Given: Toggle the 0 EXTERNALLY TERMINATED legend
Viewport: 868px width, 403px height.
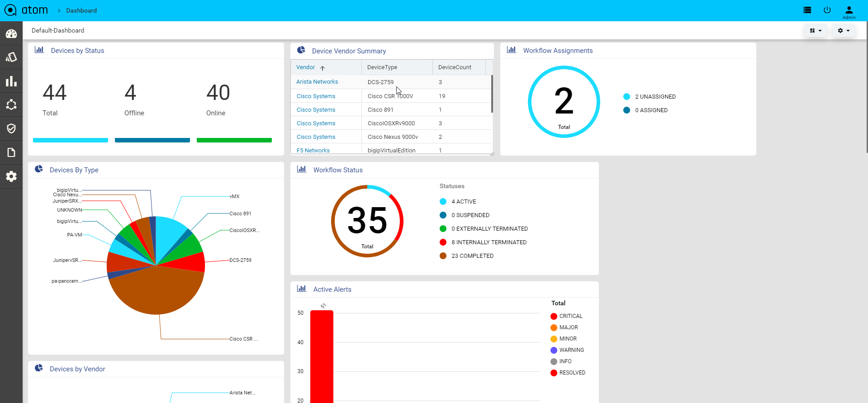Looking at the screenshot, I should [x=484, y=229].
